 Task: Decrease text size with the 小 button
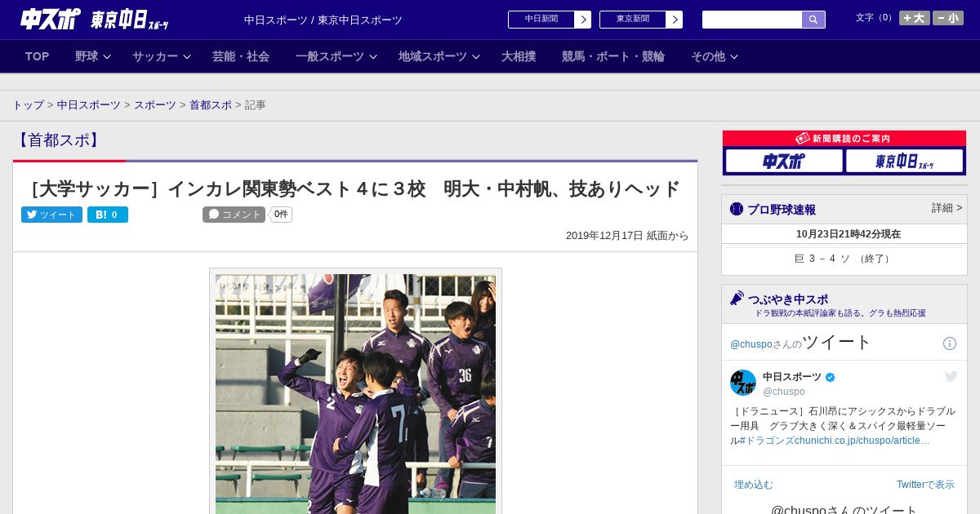(x=948, y=18)
